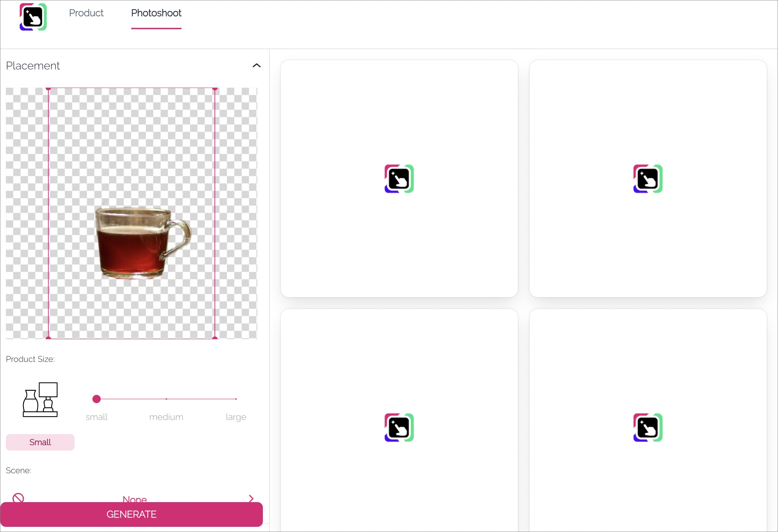Click the 'Placement' section title
The image size is (778, 532).
pyautogui.click(x=33, y=66)
